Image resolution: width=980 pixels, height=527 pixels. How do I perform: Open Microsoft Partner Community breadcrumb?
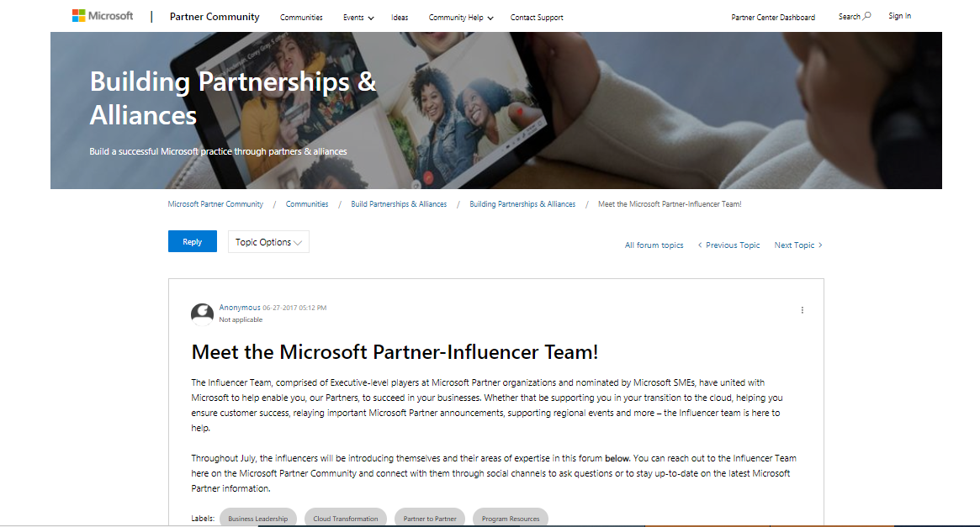pos(215,204)
